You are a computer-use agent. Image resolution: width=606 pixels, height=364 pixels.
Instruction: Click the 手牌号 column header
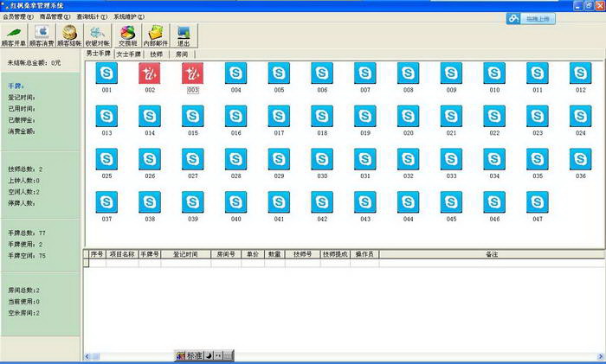click(x=150, y=254)
